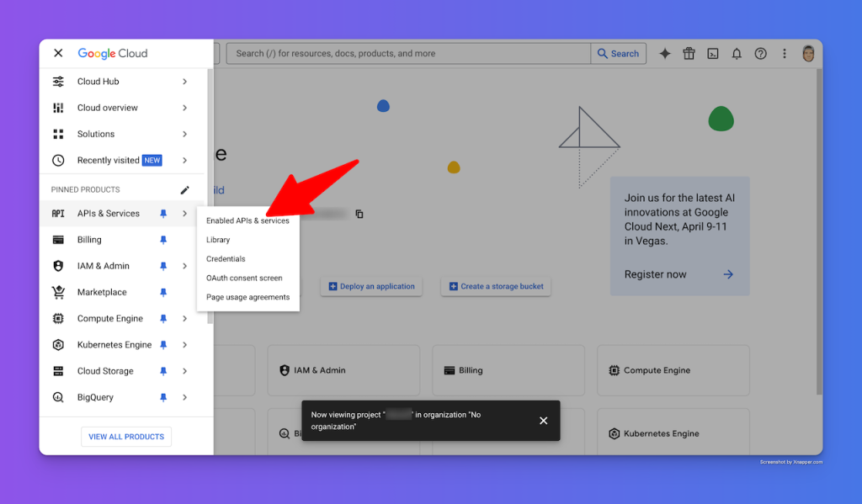
Task: Click the Cloud overview icon
Action: (x=58, y=108)
